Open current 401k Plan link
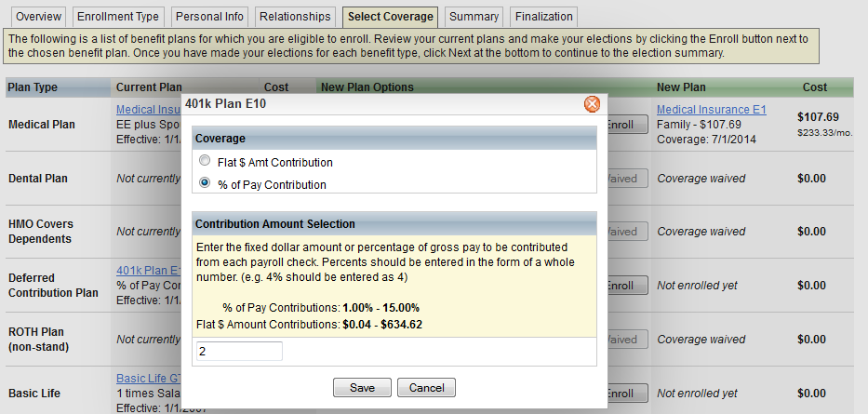868x414 pixels. click(148, 271)
